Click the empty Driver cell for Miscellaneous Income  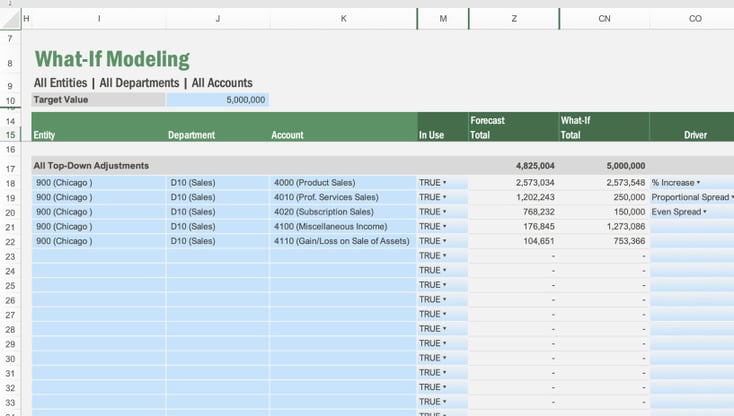pos(691,227)
